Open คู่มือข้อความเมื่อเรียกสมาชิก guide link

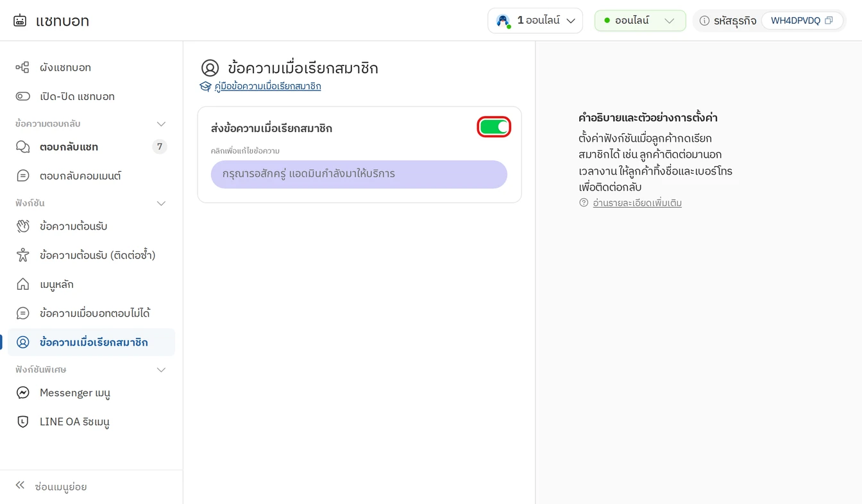click(268, 86)
